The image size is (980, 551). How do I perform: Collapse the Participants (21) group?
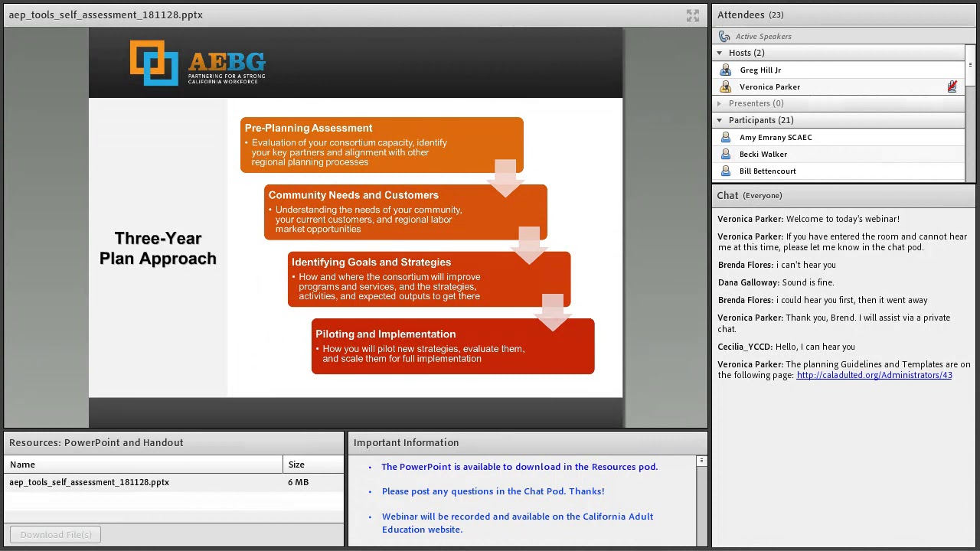tap(719, 120)
